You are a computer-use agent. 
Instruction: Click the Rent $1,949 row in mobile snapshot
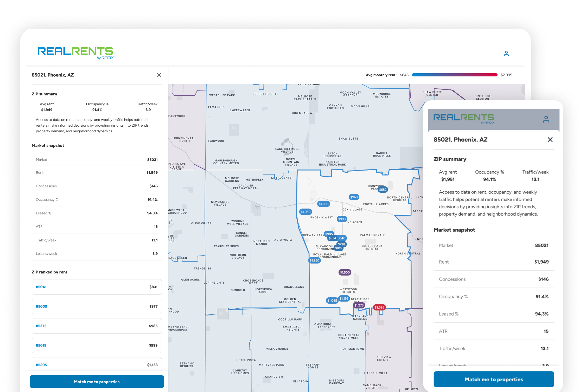(494, 262)
